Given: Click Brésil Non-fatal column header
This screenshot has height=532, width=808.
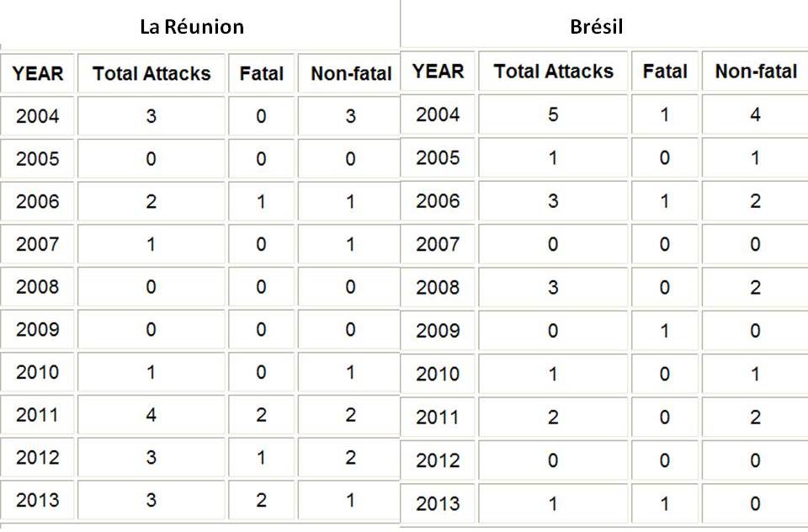Looking at the screenshot, I should pyautogui.click(x=755, y=72).
